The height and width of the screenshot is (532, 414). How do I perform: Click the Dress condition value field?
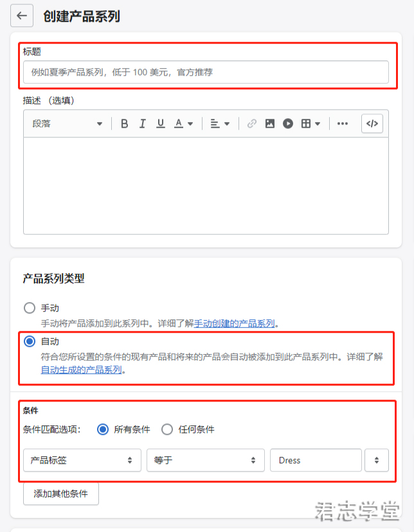tap(316, 460)
